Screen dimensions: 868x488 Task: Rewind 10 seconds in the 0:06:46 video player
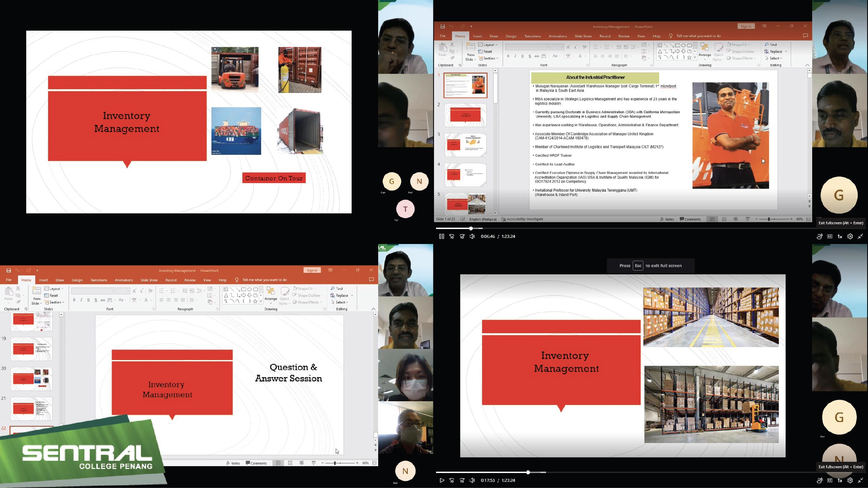click(x=452, y=237)
